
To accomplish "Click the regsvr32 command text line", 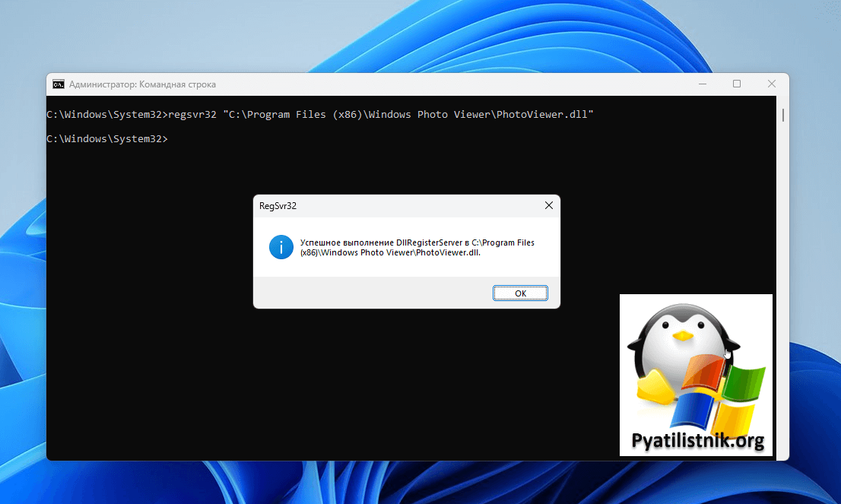I will point(319,115).
